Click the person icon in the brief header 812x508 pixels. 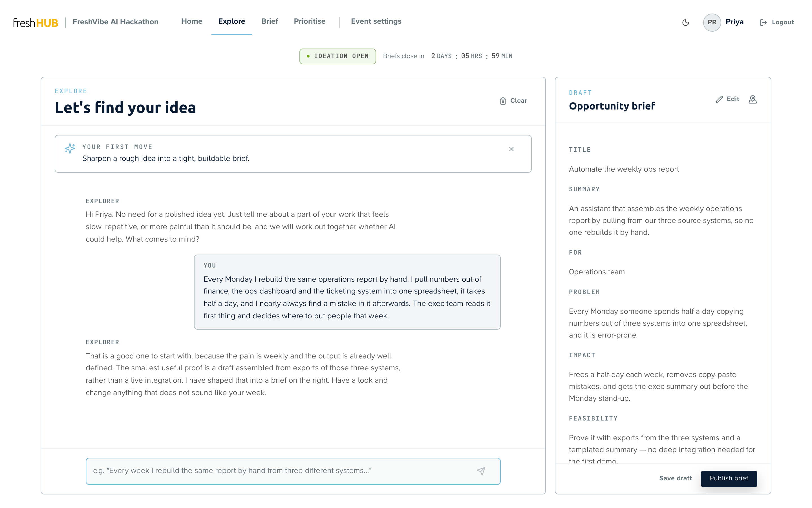point(753,99)
